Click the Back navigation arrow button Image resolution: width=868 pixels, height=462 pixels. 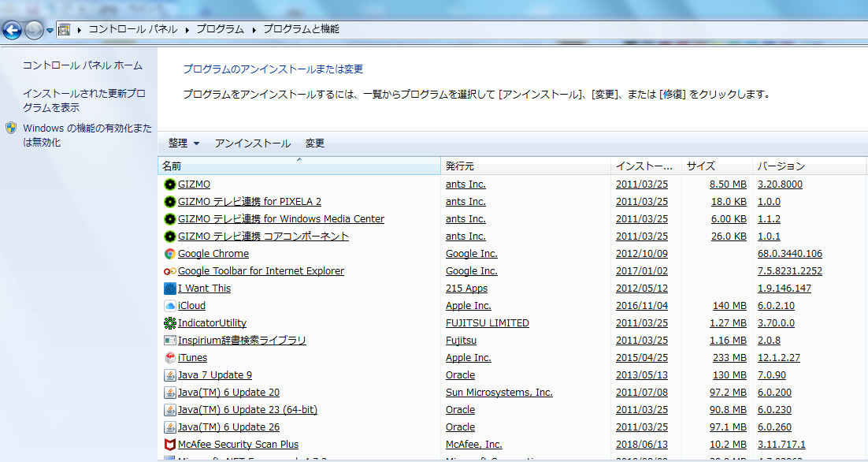(12, 30)
